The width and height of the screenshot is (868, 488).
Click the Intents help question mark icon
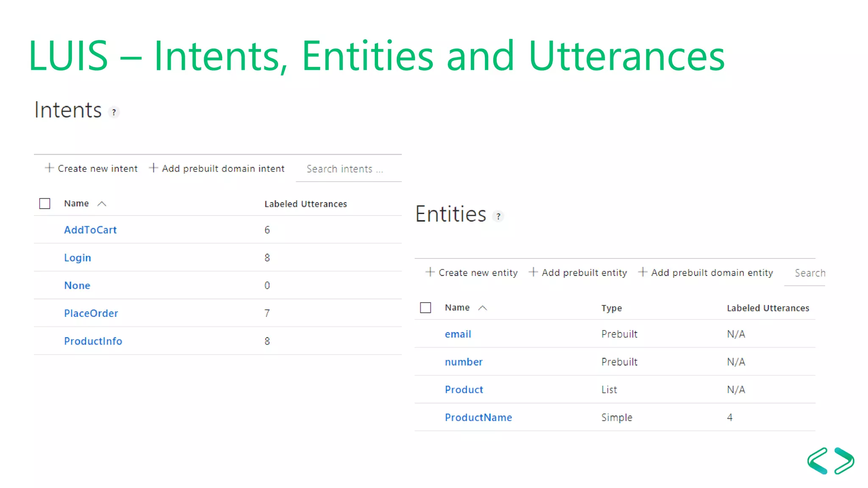[x=114, y=112]
